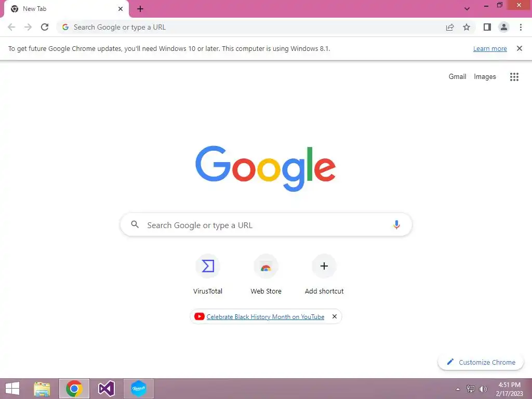The image size is (532, 399).
Task: Open the VirusTotal shortcut
Action: [208, 274]
